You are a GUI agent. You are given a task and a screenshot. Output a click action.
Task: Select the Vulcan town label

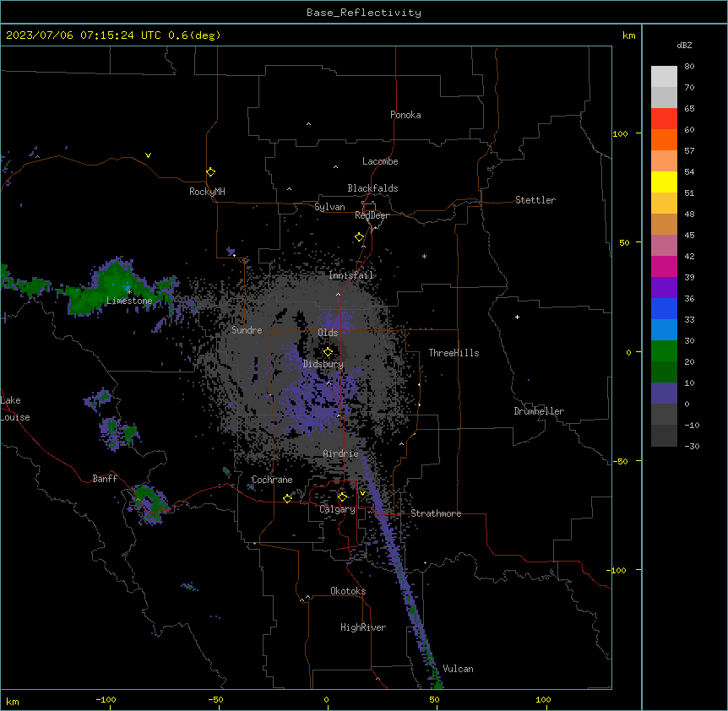(x=459, y=669)
